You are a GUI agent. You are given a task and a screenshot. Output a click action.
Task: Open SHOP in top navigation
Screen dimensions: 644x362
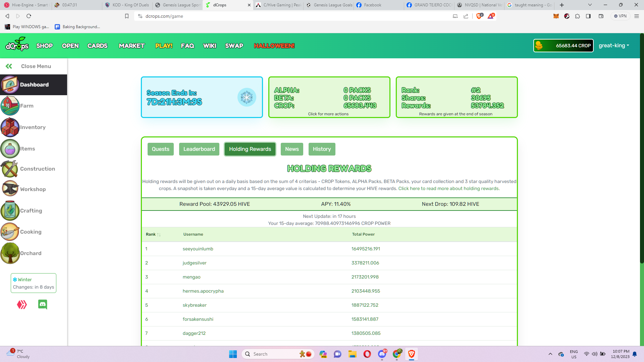point(45,46)
